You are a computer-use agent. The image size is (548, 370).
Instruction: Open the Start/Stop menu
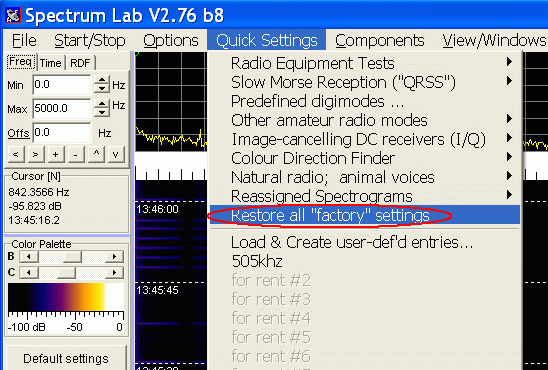(x=90, y=41)
